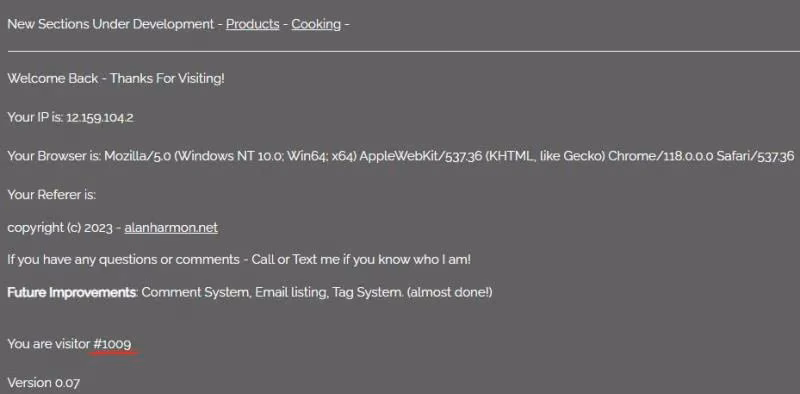Click the IP address 12.159.104.2
The width and height of the screenshot is (800, 394).
(100, 118)
